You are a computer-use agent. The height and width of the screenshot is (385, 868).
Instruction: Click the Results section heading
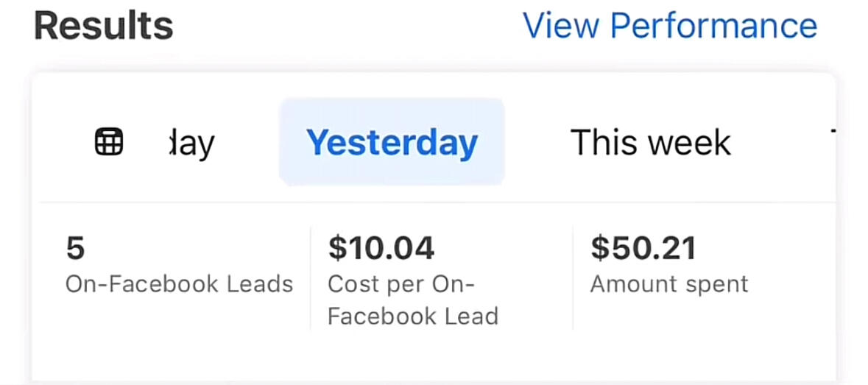(x=104, y=27)
